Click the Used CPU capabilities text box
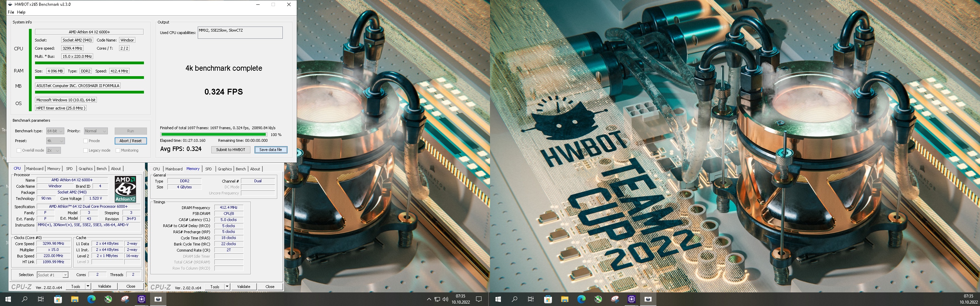 pyautogui.click(x=240, y=33)
